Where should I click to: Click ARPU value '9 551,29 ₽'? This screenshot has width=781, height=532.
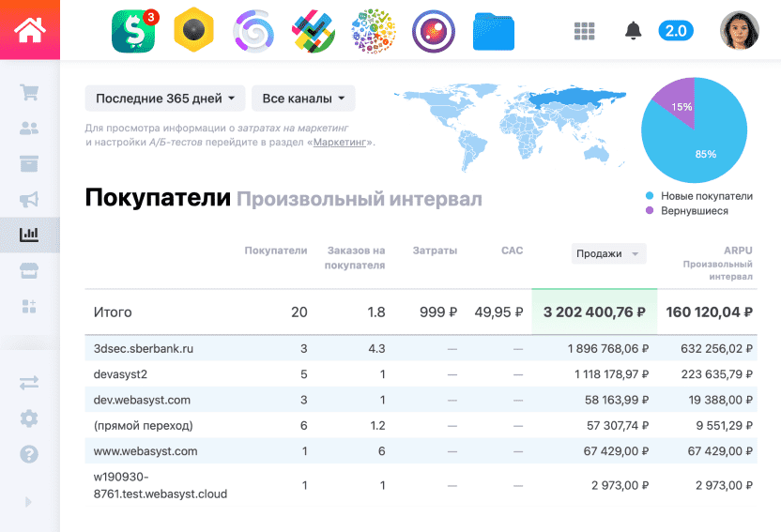(725, 425)
